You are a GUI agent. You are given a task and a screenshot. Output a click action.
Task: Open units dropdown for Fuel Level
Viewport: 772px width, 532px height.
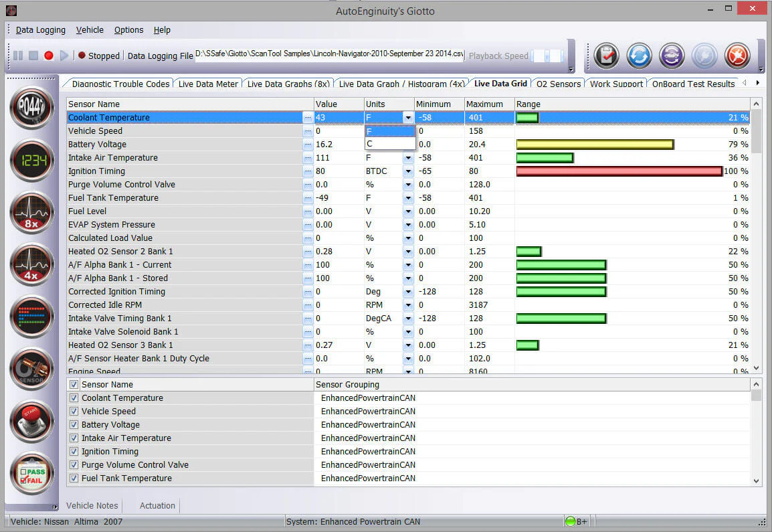(408, 211)
